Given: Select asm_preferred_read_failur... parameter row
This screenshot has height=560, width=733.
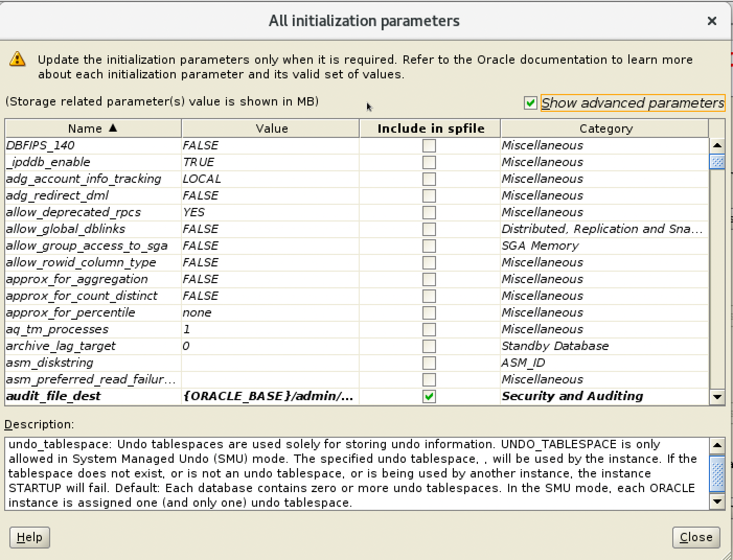Looking at the screenshot, I should click(x=357, y=379).
